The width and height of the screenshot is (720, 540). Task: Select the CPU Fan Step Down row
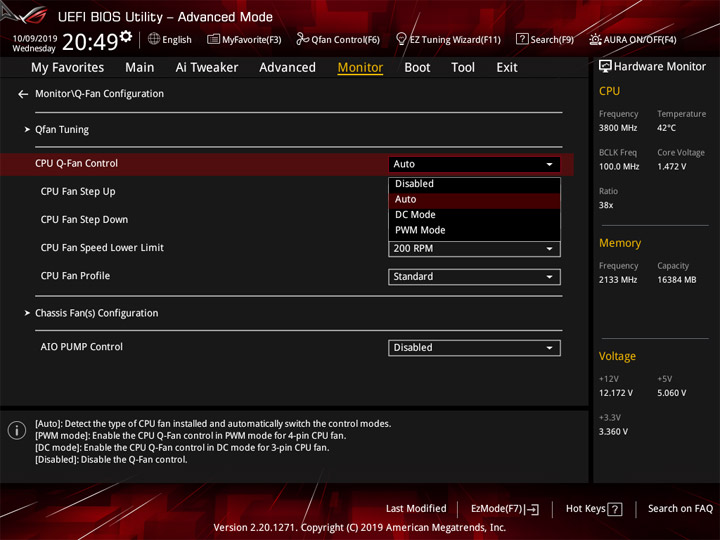tap(84, 219)
